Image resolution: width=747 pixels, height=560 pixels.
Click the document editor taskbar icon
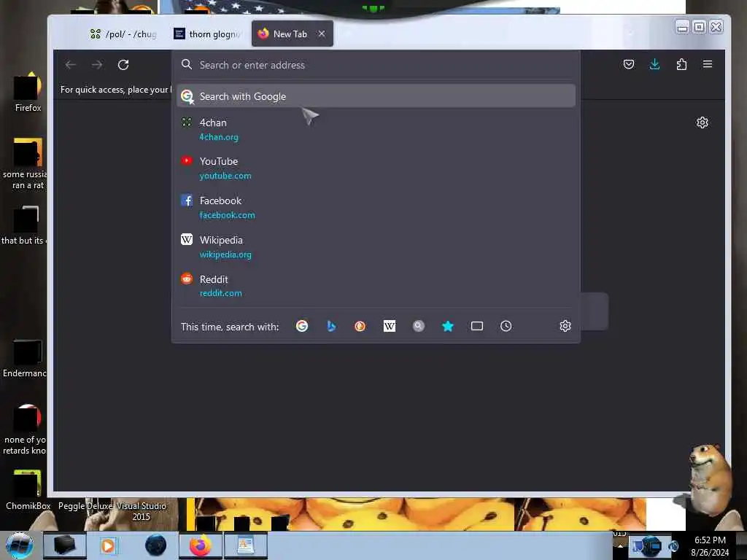245,545
